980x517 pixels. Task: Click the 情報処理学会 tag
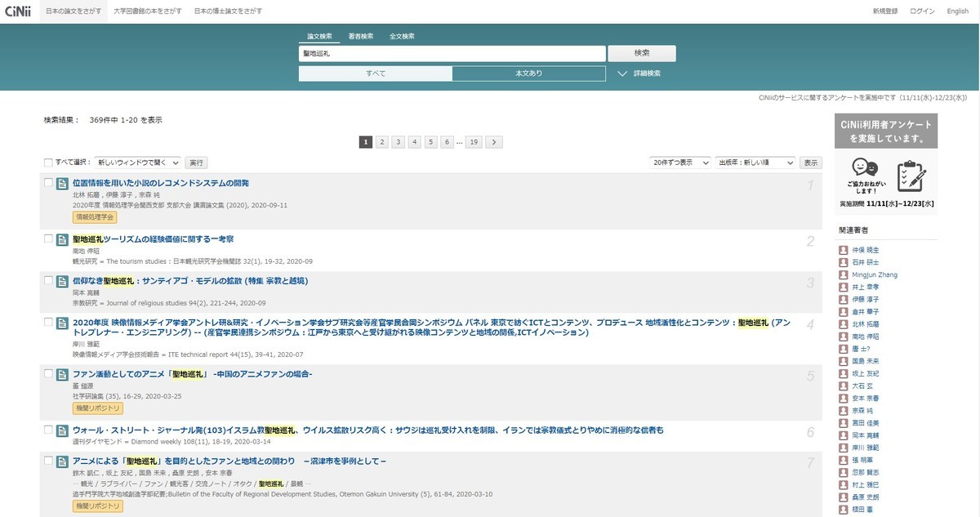95,217
